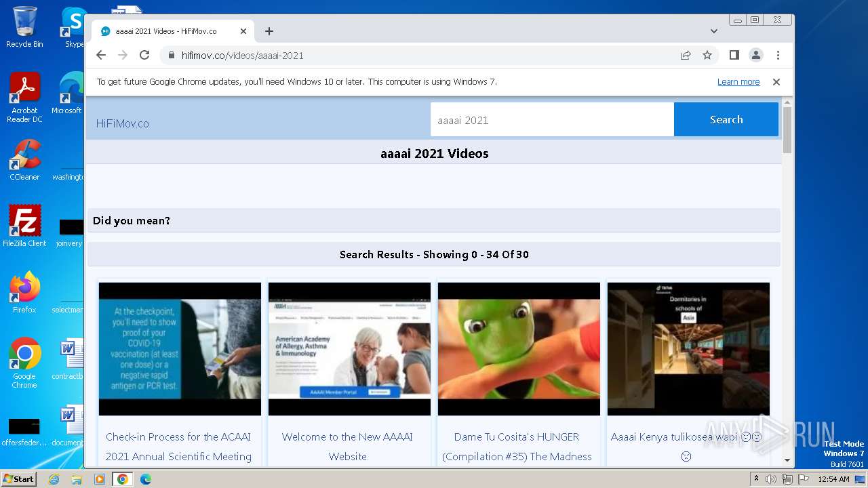Open the Chrome three-dot menu
The height and width of the screenshot is (488, 868).
click(x=778, y=55)
